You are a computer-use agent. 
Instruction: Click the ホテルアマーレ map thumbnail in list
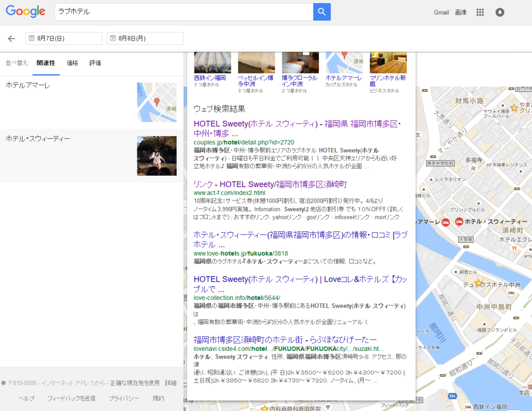(x=157, y=102)
